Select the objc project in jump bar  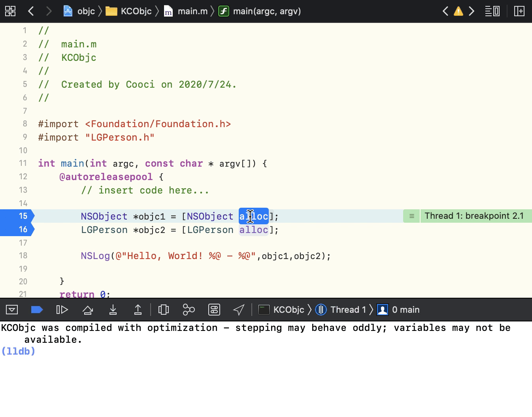[x=79, y=11]
